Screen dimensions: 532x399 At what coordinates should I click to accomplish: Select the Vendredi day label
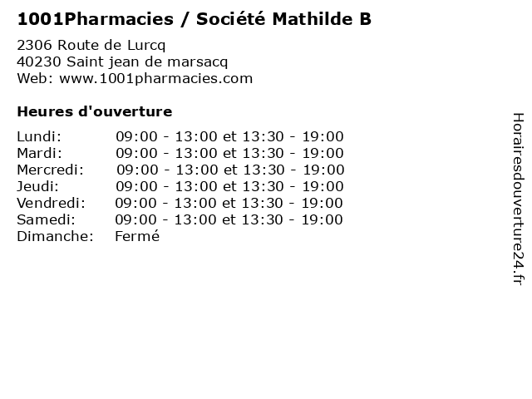(51, 203)
